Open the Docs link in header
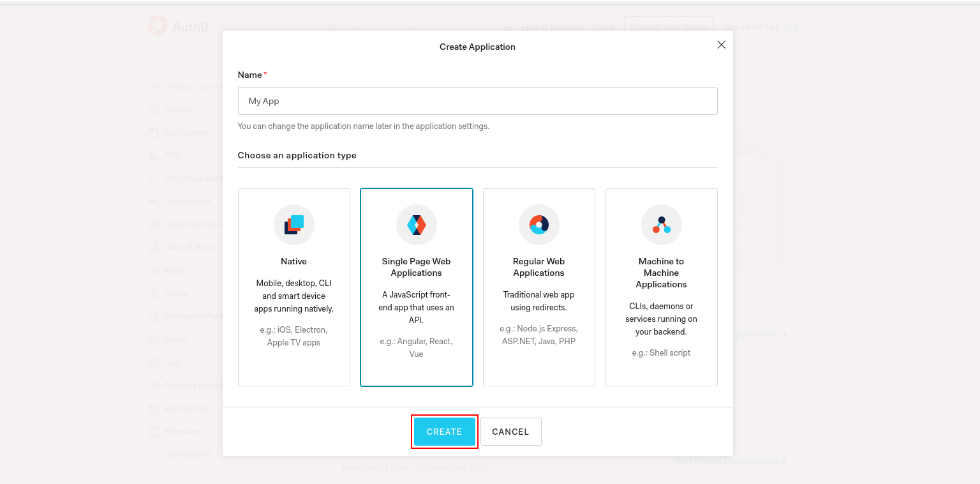The height and width of the screenshot is (484, 980). (604, 27)
